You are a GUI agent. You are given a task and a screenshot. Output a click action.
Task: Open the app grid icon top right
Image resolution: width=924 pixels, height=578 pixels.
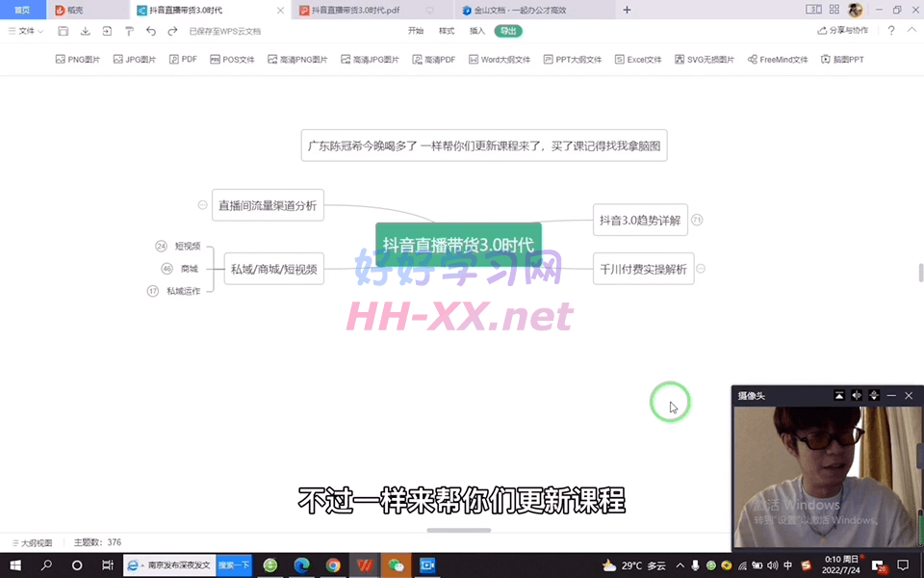click(834, 10)
